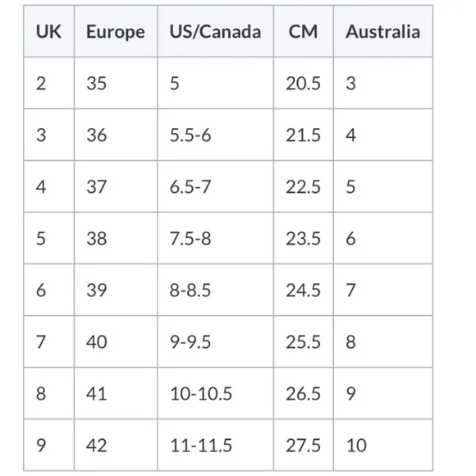Click the US/Canada 10-10.5 cell
This screenshot has width=476, height=476.
tap(216, 393)
